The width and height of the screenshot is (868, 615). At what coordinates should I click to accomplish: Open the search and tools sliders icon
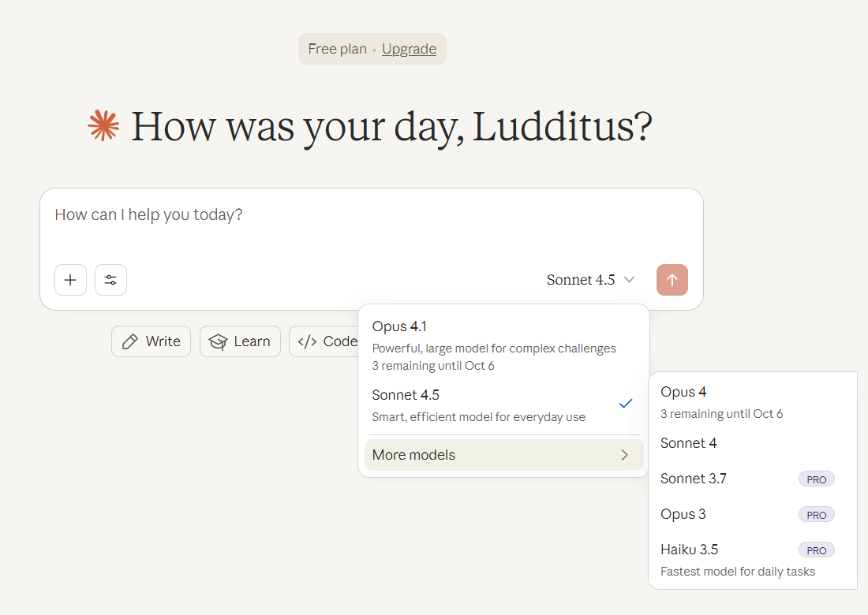(110, 280)
